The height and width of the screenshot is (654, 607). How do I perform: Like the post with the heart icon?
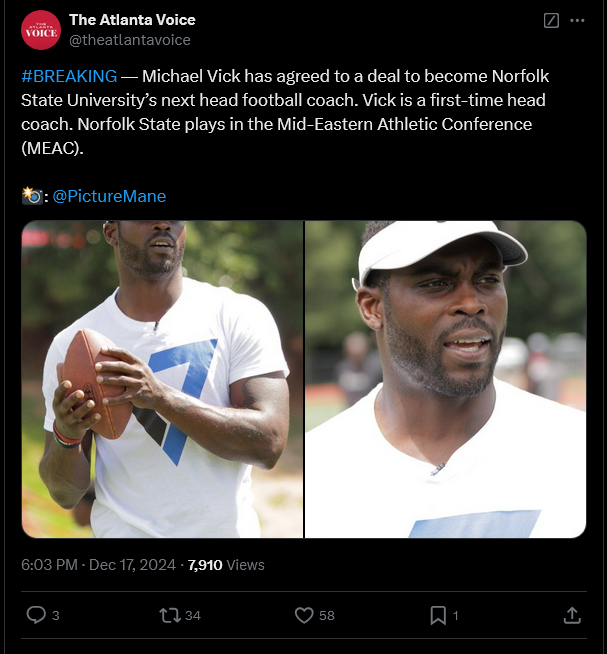[x=304, y=615]
